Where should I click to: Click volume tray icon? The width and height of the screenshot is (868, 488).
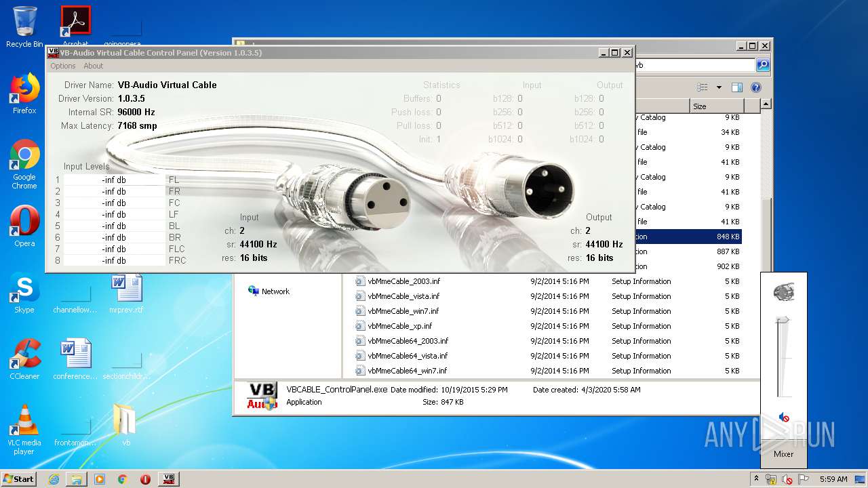pyautogui.click(x=787, y=479)
